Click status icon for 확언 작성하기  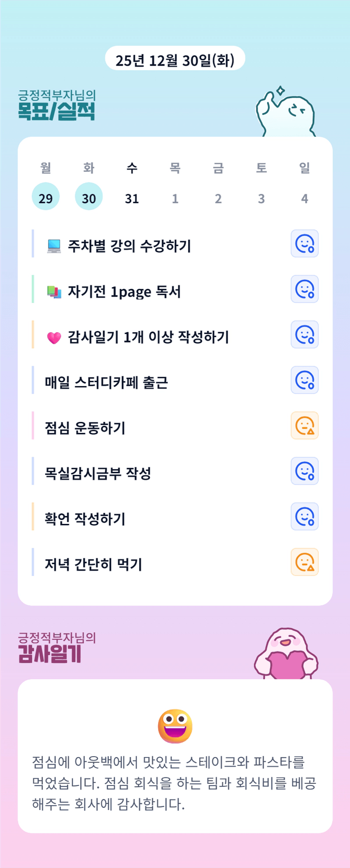(304, 517)
